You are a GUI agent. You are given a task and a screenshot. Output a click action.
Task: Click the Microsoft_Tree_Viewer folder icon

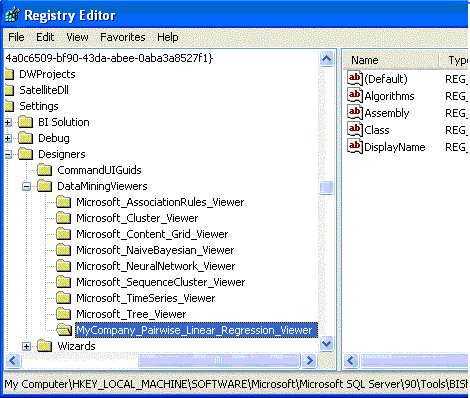coord(64,314)
